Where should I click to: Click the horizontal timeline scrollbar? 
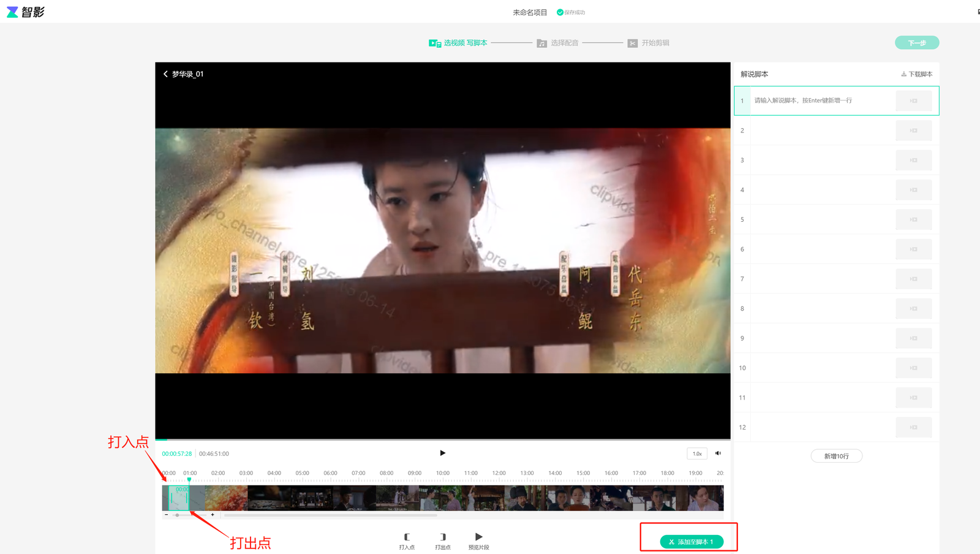tap(331, 515)
